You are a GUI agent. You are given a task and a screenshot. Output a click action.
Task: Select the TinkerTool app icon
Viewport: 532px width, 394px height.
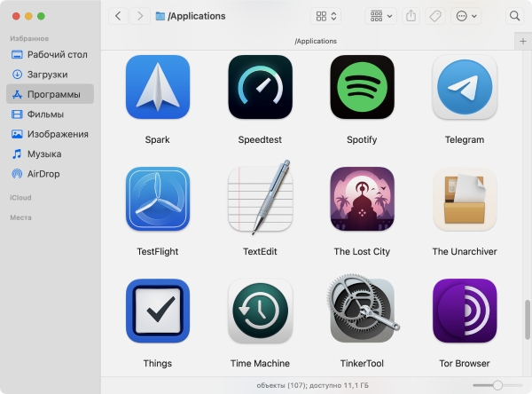362,309
